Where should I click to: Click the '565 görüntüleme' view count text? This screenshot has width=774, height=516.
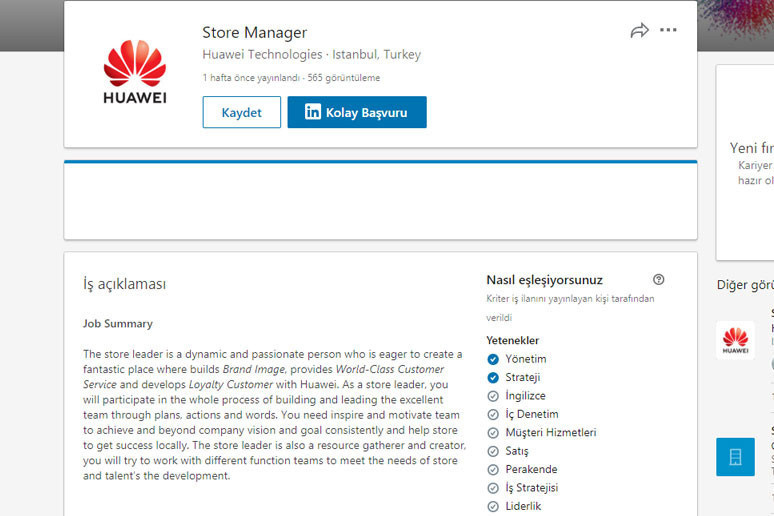344,78
